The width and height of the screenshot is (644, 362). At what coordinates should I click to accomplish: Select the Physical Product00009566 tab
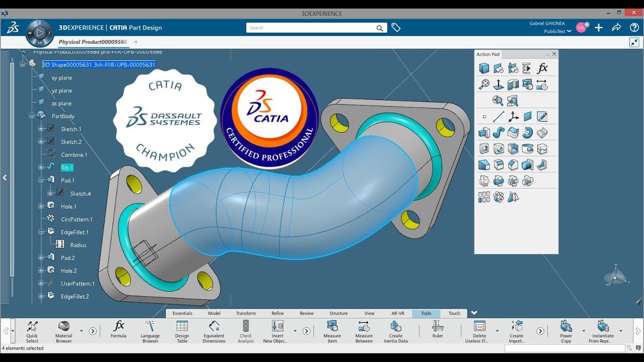[x=93, y=42]
